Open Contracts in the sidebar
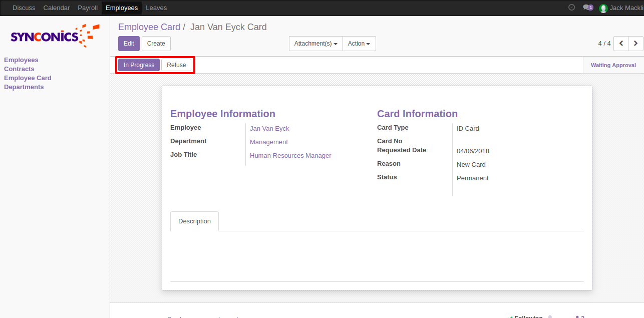The image size is (644, 318). click(x=19, y=69)
